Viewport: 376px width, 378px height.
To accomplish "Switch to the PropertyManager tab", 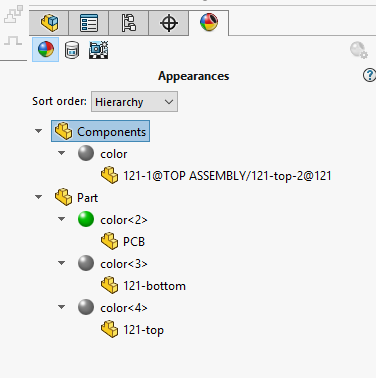I will pyautogui.click(x=89, y=23).
